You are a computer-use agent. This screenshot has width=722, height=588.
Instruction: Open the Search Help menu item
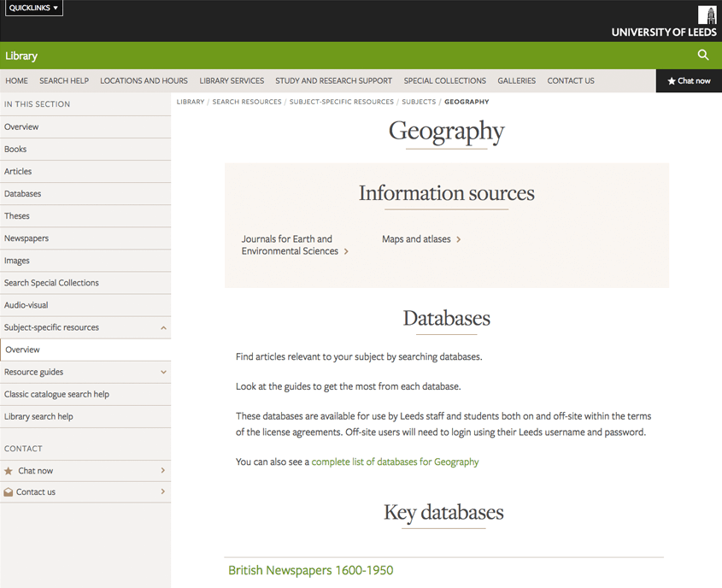tap(64, 80)
